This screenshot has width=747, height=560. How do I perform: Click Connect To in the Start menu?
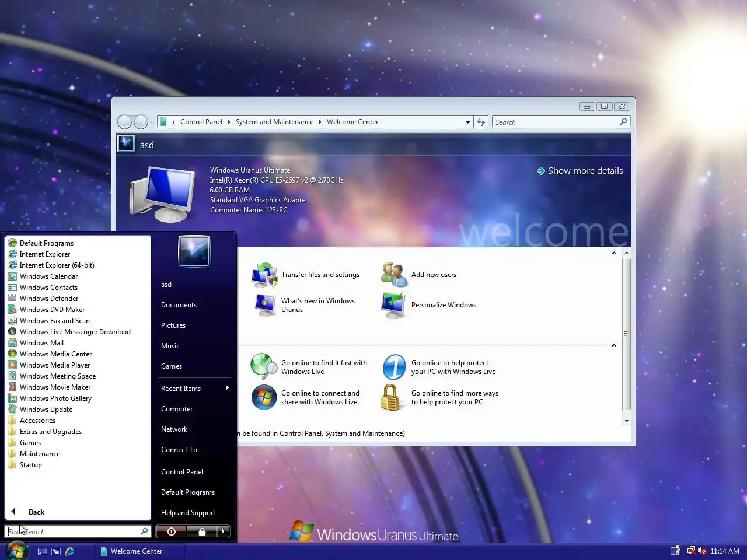click(x=179, y=450)
